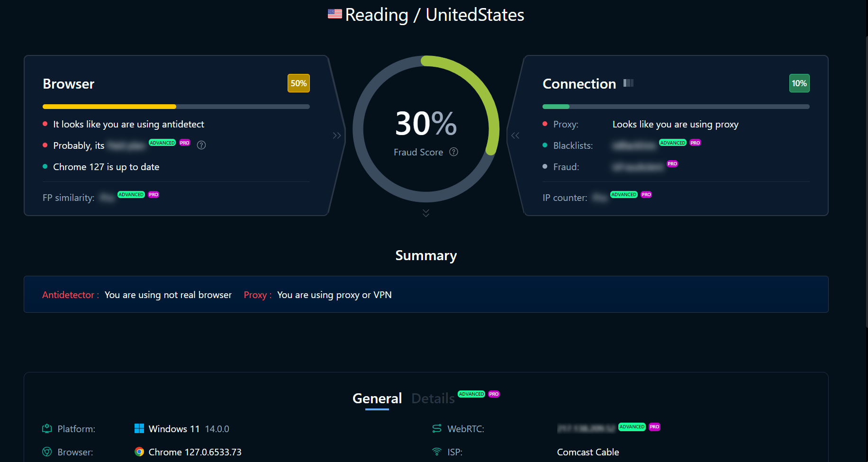Click the ADVANCED badge next to Blacklists

[x=672, y=143]
